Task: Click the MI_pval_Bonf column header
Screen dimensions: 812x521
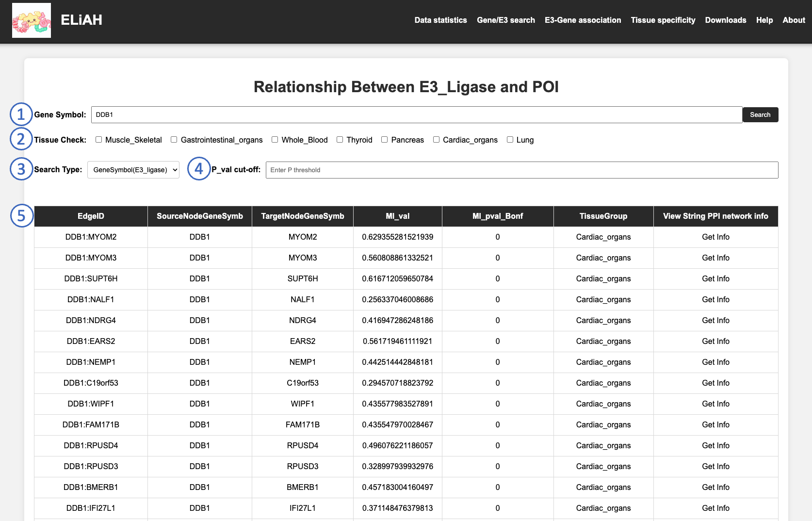Action: tap(498, 216)
